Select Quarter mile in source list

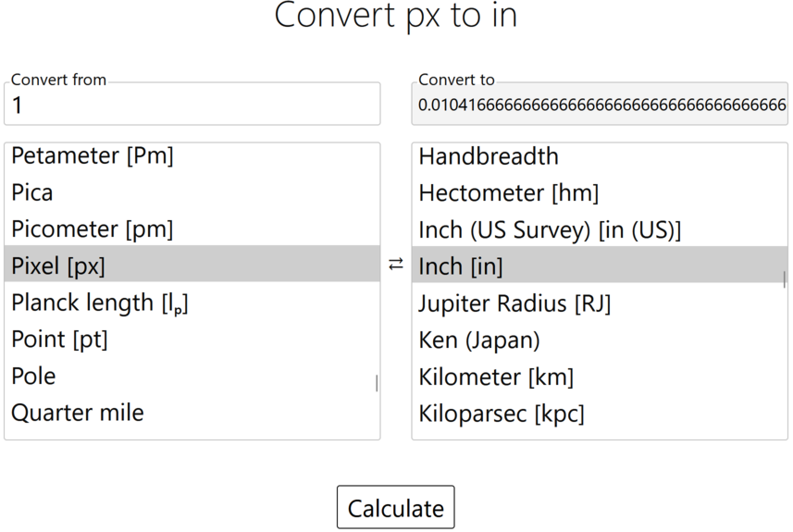tap(78, 413)
